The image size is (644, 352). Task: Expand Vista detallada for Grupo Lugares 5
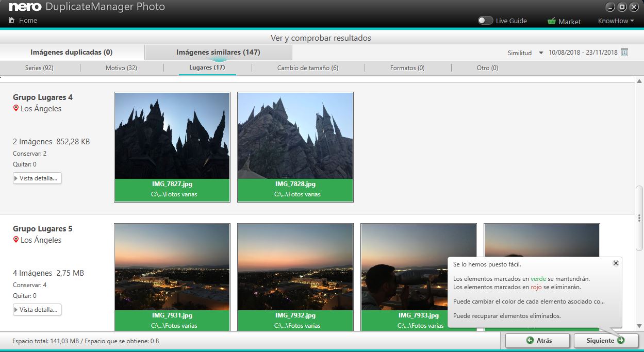37,310
